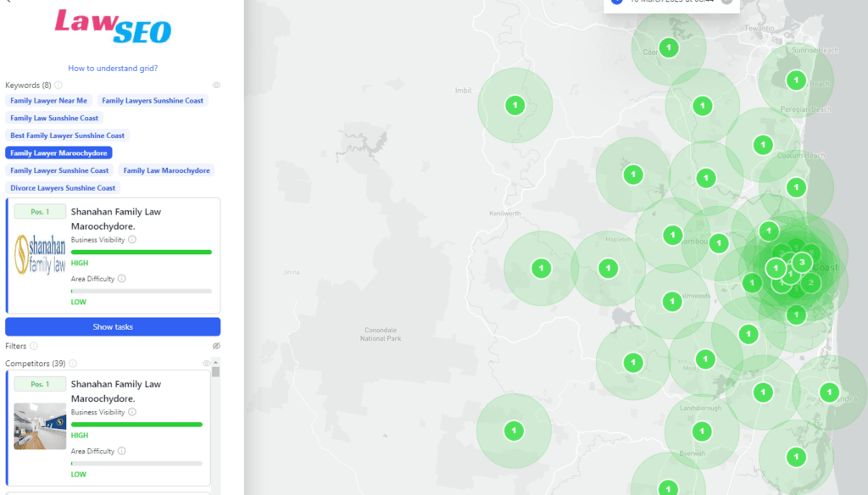Open the How to understand grid link

(113, 68)
